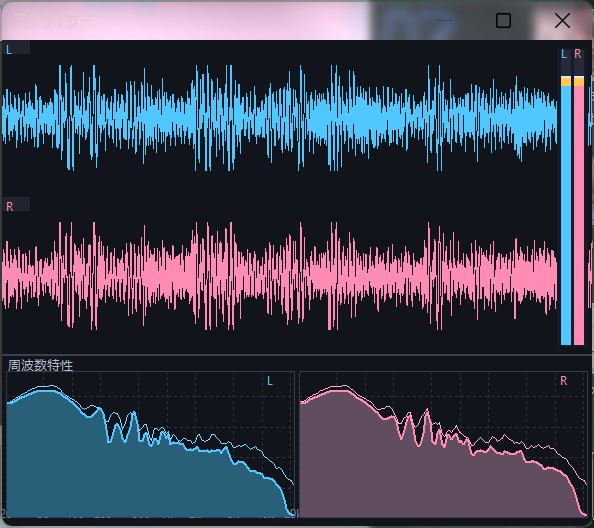
Task: Maximize the analyzer window
Action: (x=503, y=20)
